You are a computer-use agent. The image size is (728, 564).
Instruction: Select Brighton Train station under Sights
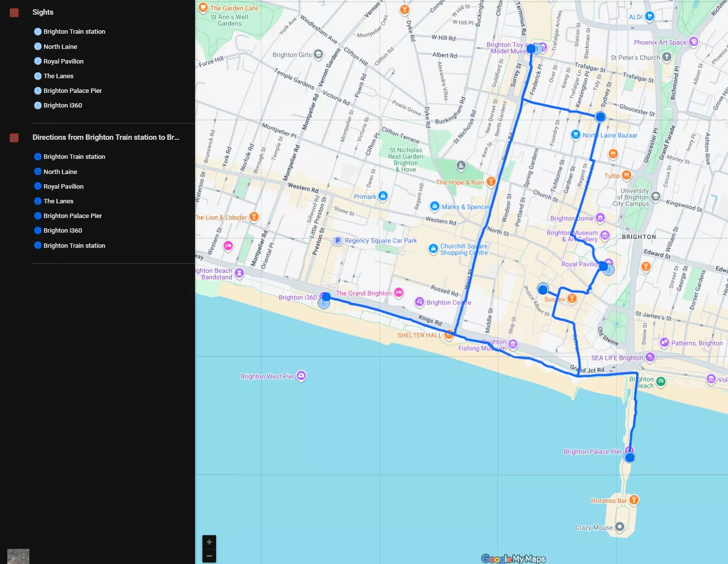click(74, 32)
